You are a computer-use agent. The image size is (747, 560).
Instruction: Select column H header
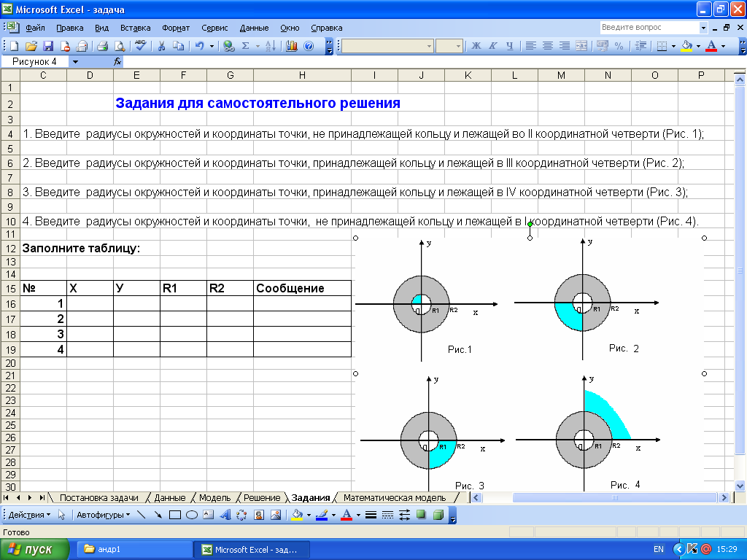point(302,75)
